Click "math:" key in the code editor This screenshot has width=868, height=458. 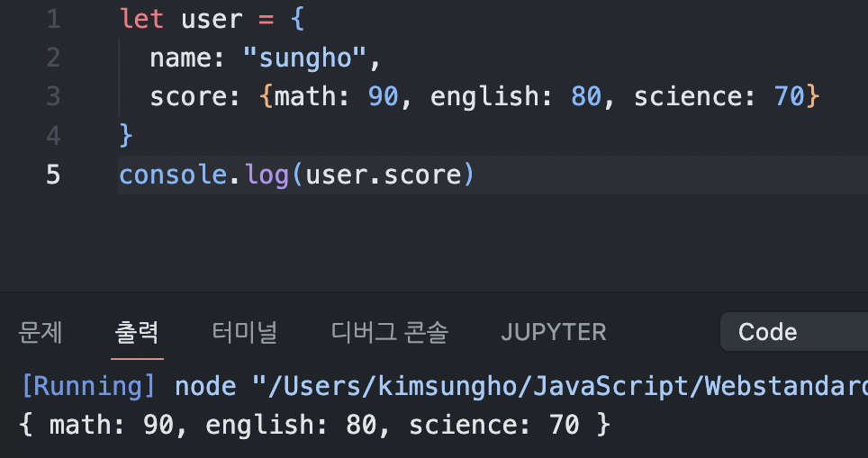[x=312, y=97]
